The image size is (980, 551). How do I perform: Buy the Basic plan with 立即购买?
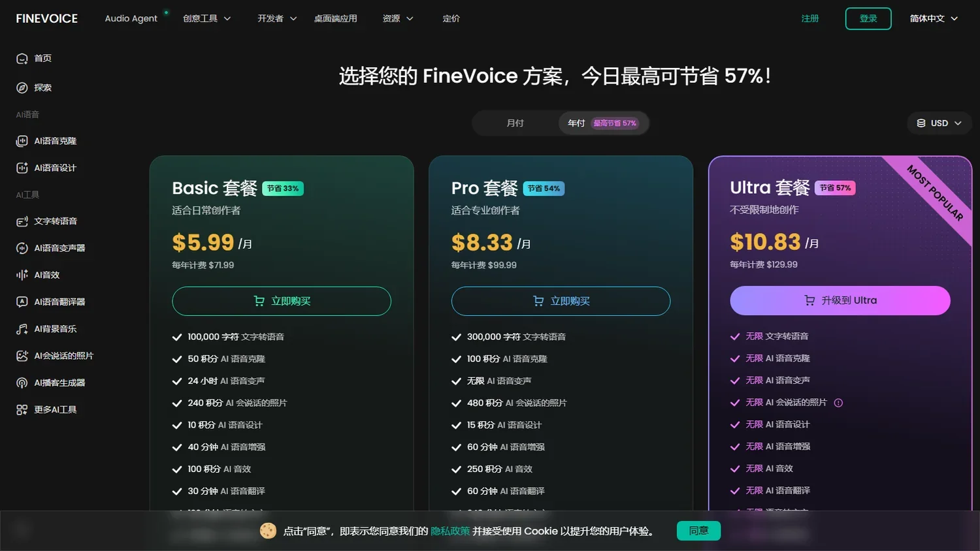[282, 301]
